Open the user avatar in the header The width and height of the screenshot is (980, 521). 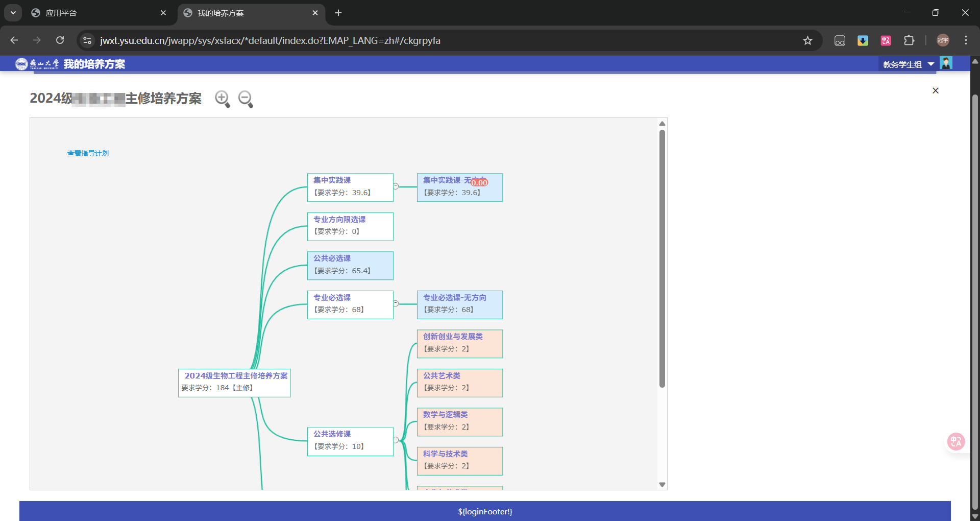click(946, 63)
